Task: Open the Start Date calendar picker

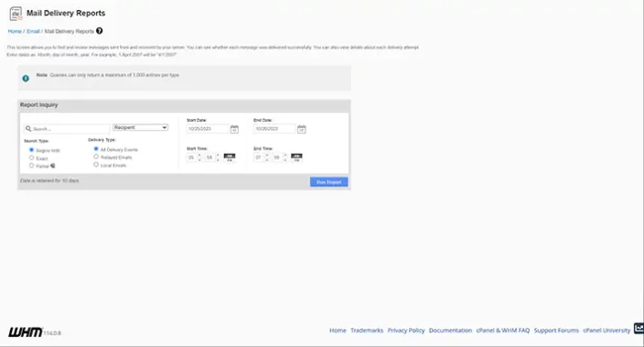Action: point(234,129)
